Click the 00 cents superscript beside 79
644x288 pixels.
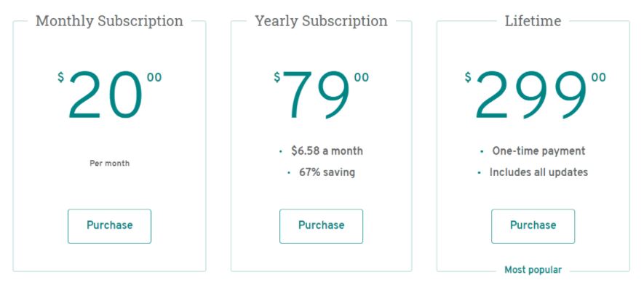[362, 78]
